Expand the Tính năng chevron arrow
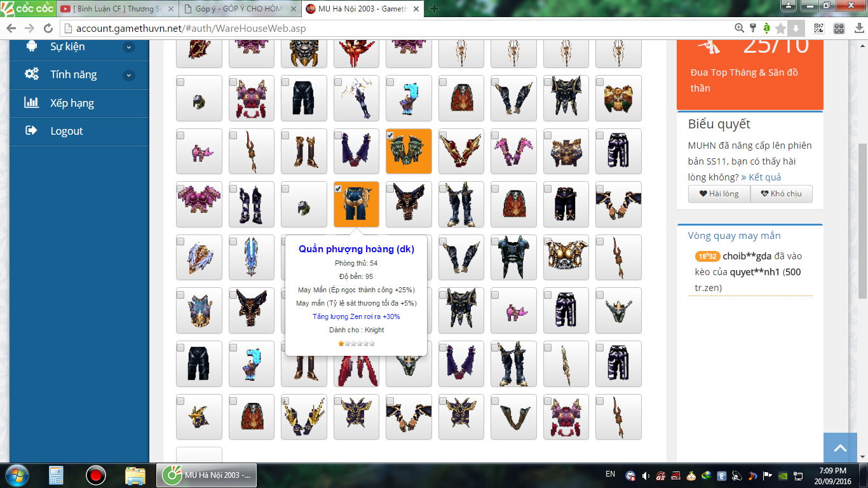The image size is (868, 488). (129, 75)
